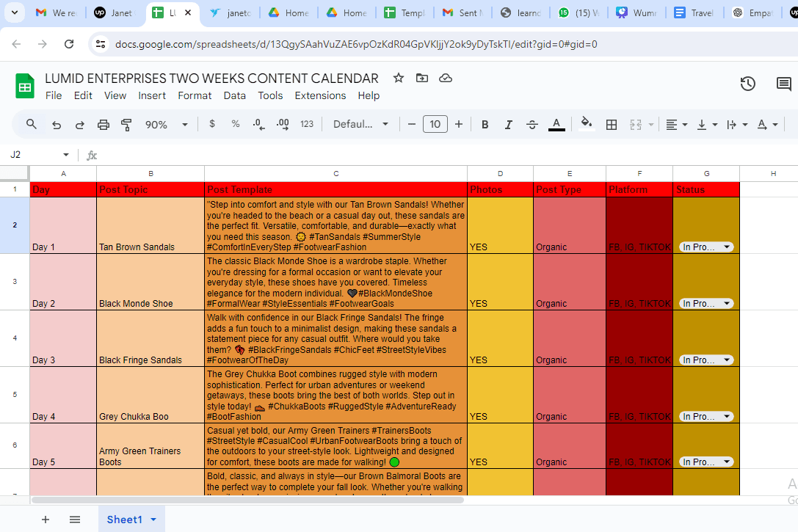Decrease decimal places
The image size is (798, 532).
[x=258, y=124]
